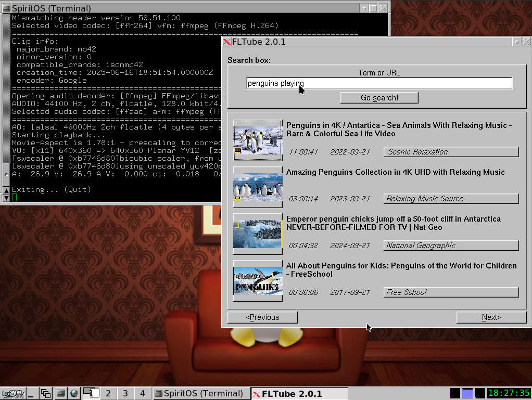Maximize the SpiritOS terminal window
The height and width of the screenshot is (400, 532).
click(x=374, y=8)
